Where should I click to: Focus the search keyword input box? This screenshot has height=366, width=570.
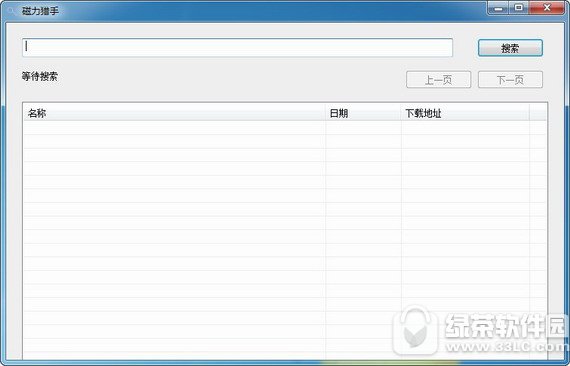click(237, 48)
